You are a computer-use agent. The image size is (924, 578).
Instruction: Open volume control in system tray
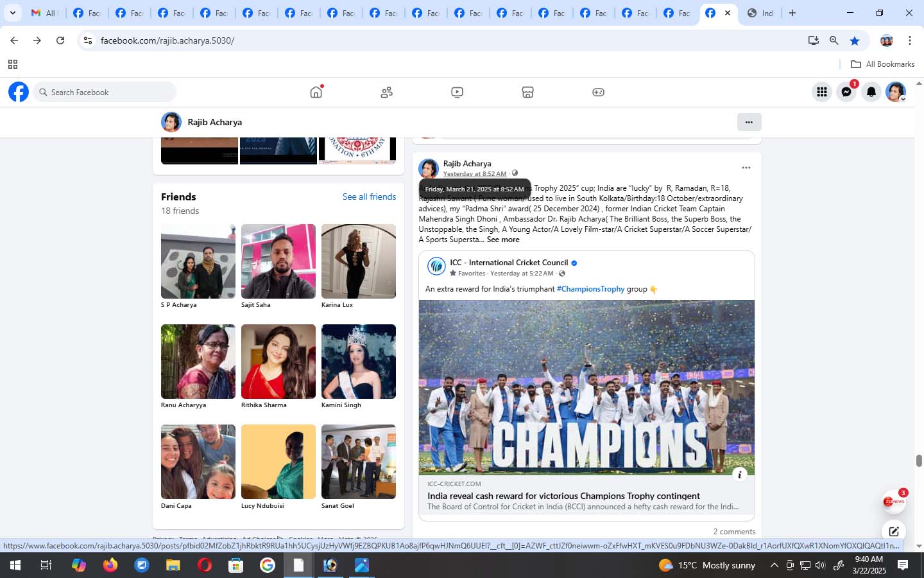pos(820,565)
